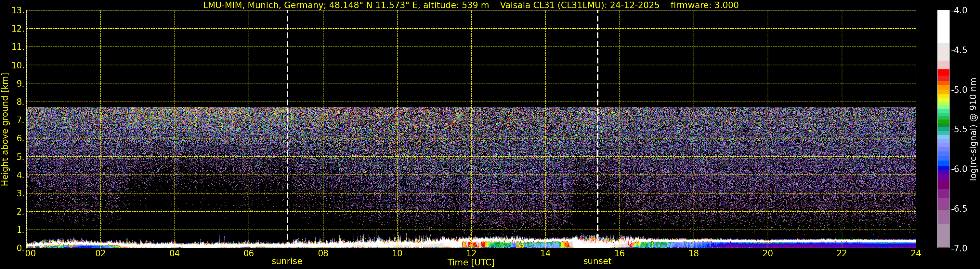Click the red band in the colorbar

pyautogui.click(x=943, y=73)
